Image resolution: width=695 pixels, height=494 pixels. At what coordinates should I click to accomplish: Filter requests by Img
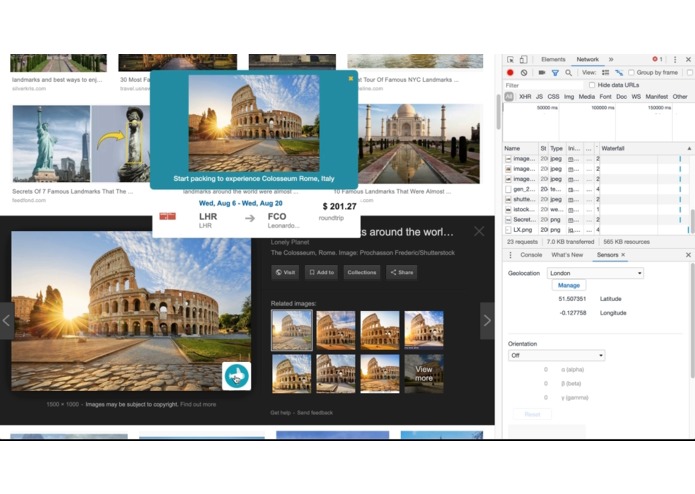point(569,97)
